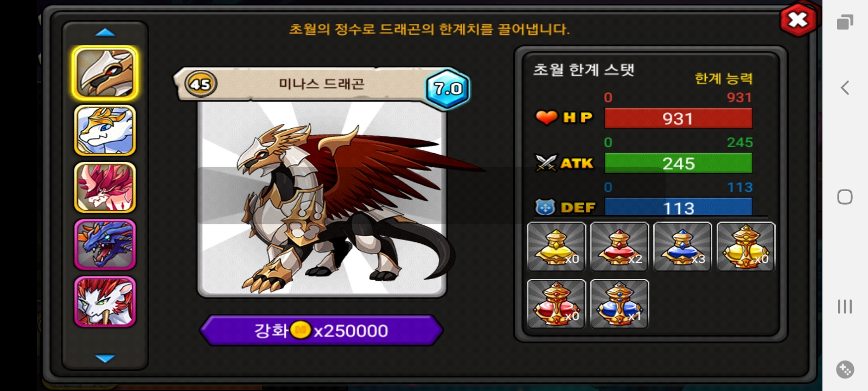The width and height of the screenshot is (868, 391).
Task: Select the small blue essence potion x3
Action: (682, 247)
